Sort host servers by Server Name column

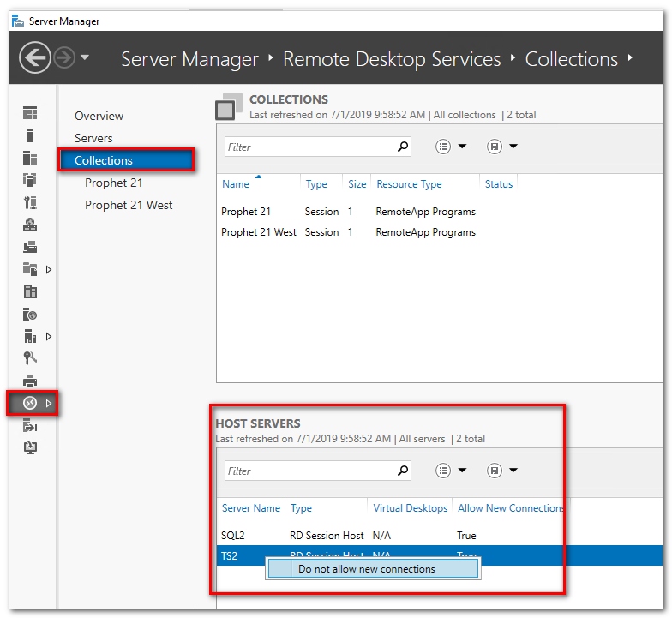[250, 507]
